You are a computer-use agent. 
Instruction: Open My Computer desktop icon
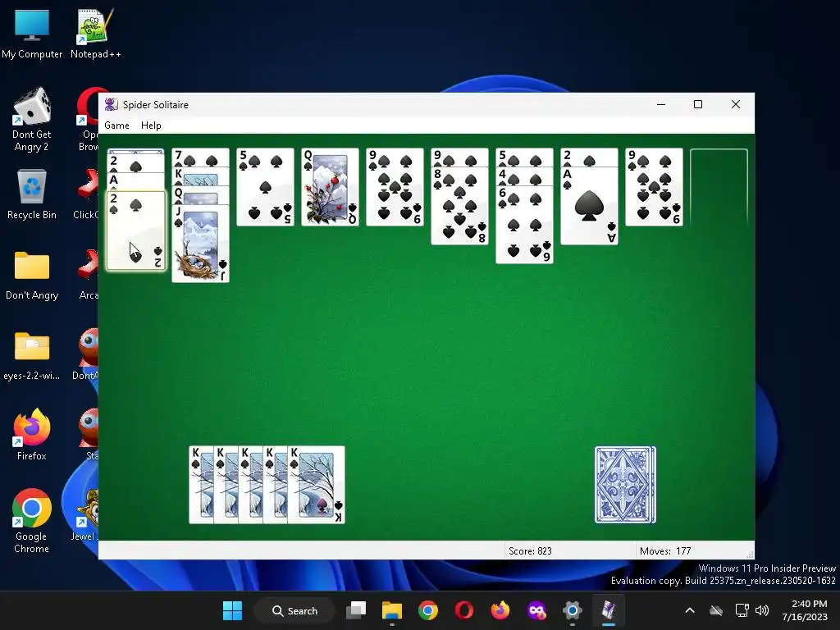point(32,33)
